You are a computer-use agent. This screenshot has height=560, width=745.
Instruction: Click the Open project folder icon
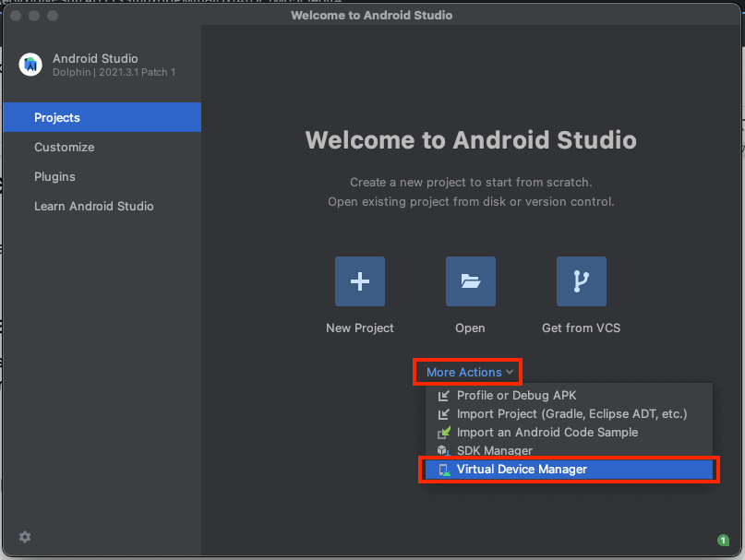click(x=470, y=280)
